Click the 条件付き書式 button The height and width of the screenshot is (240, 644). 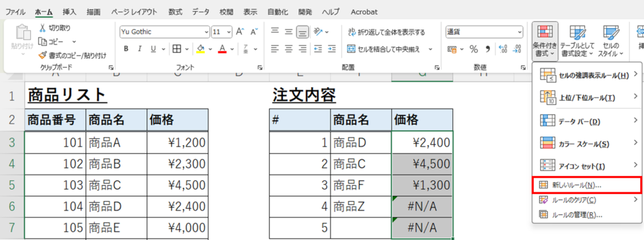(545, 41)
